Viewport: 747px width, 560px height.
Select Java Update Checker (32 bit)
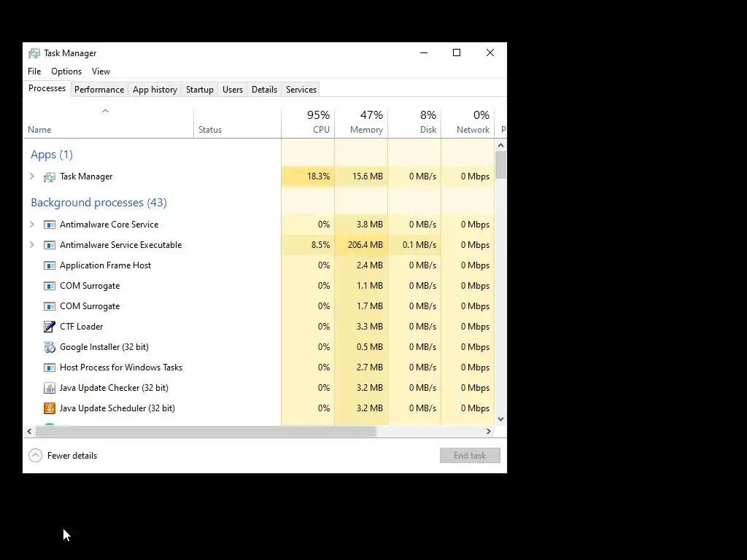[x=114, y=388]
